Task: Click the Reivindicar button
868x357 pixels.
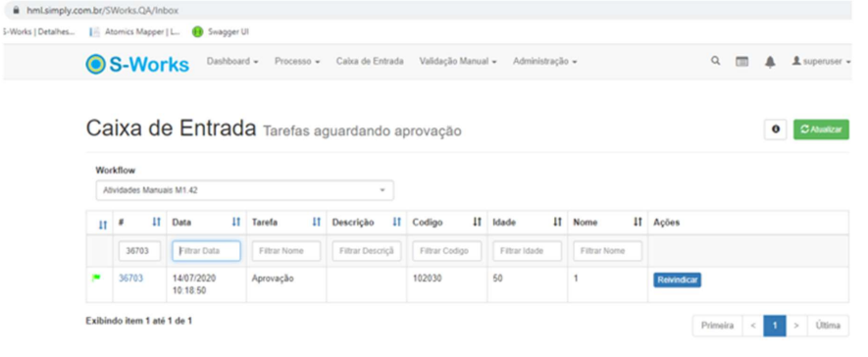Action: (x=677, y=280)
